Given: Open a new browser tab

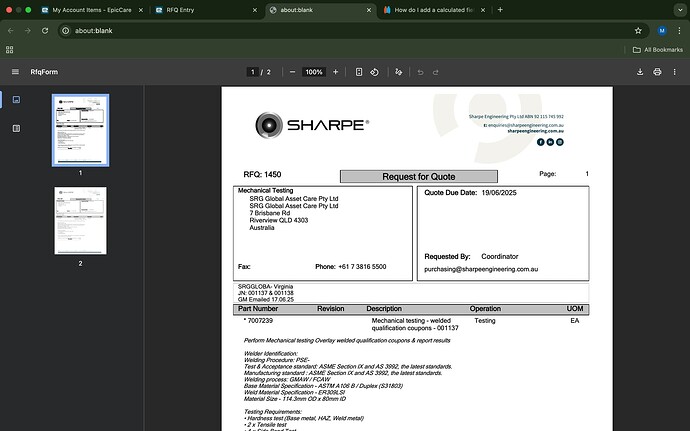Looking at the screenshot, I should [500, 10].
